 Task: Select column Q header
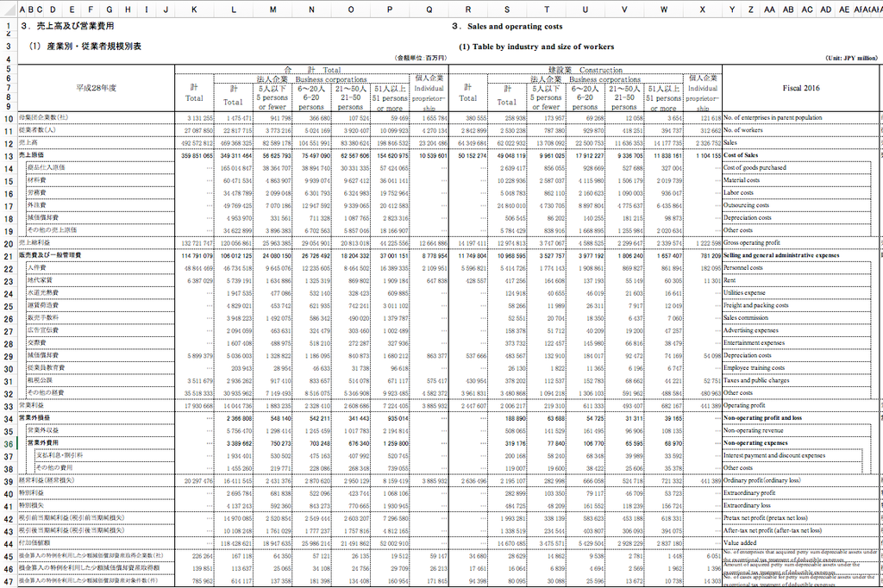point(429,9)
